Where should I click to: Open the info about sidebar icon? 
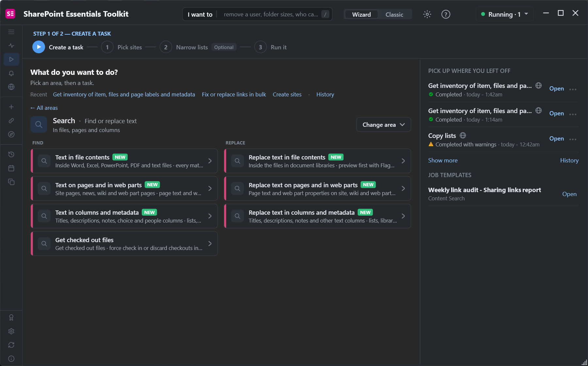coord(11,358)
